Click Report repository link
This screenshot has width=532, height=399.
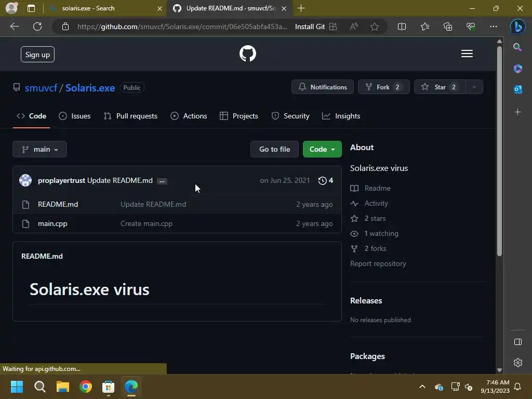[x=378, y=263]
